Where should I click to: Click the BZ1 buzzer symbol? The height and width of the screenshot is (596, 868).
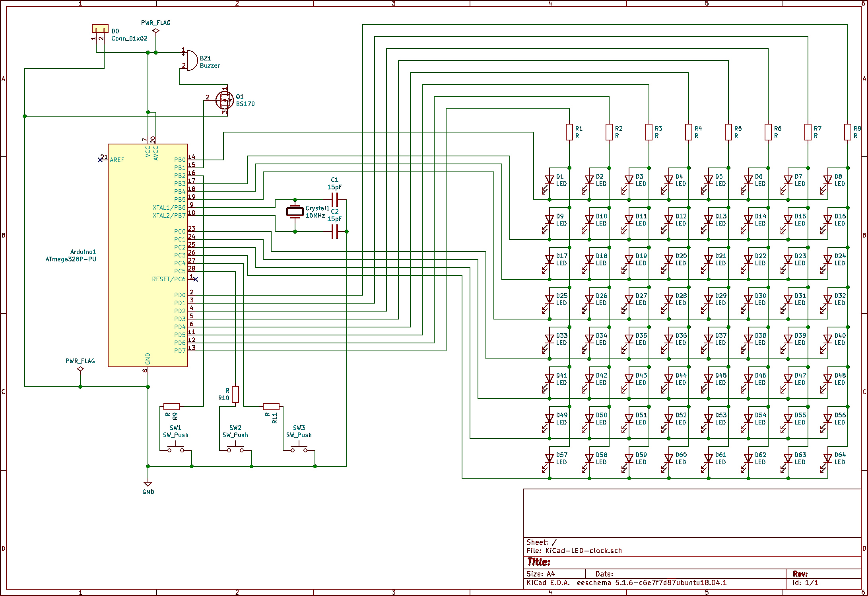pos(192,60)
